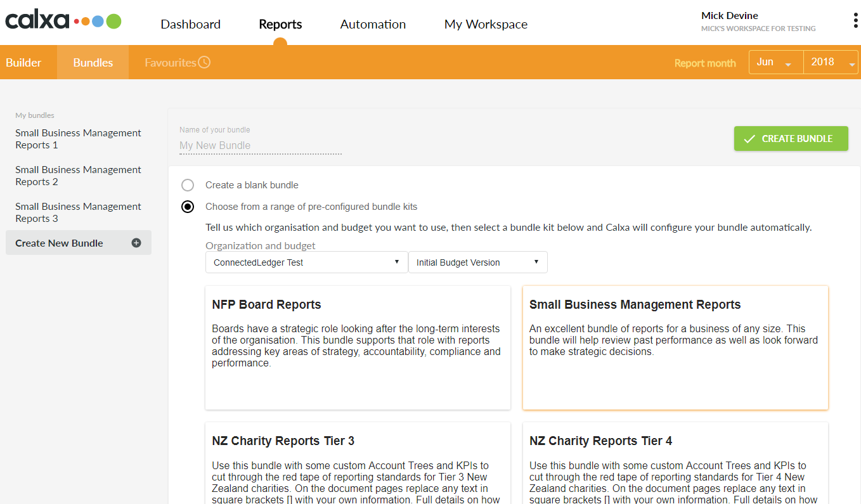Viewport: 861px width, 504px height.
Task: Select the pre-configured bundle kits radio button
Action: (188, 207)
